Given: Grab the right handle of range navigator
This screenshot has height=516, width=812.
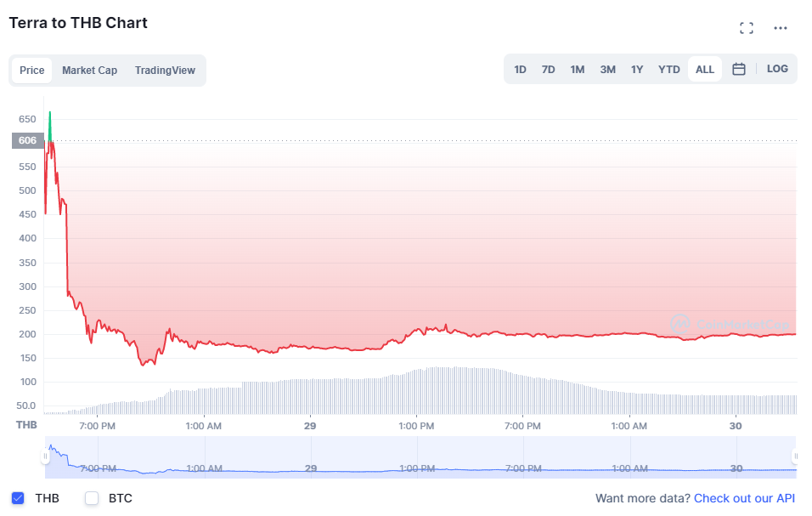Looking at the screenshot, I should tap(795, 456).
